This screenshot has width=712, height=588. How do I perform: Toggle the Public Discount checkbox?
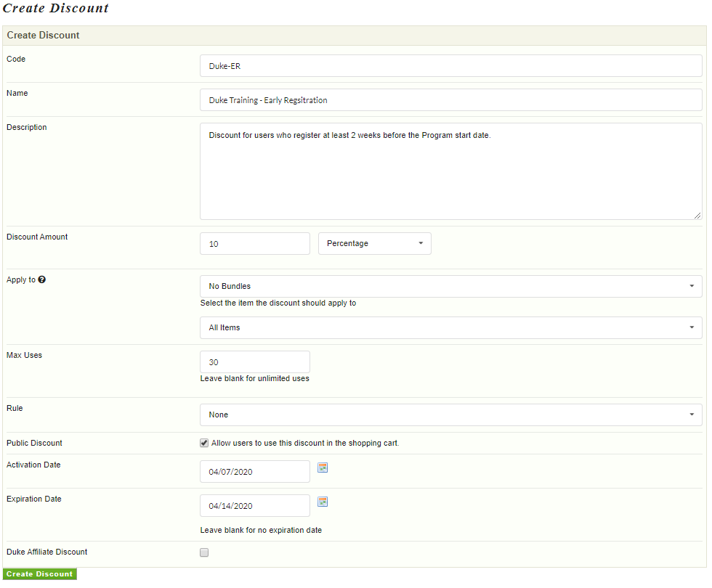[x=204, y=443]
